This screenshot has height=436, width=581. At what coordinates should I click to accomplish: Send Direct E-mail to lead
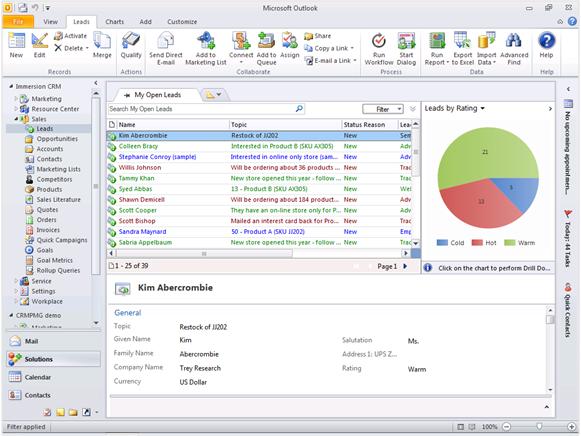166,49
